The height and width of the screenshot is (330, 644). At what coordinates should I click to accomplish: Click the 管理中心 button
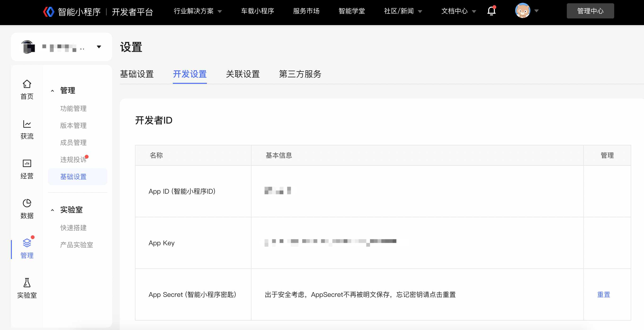coord(590,11)
